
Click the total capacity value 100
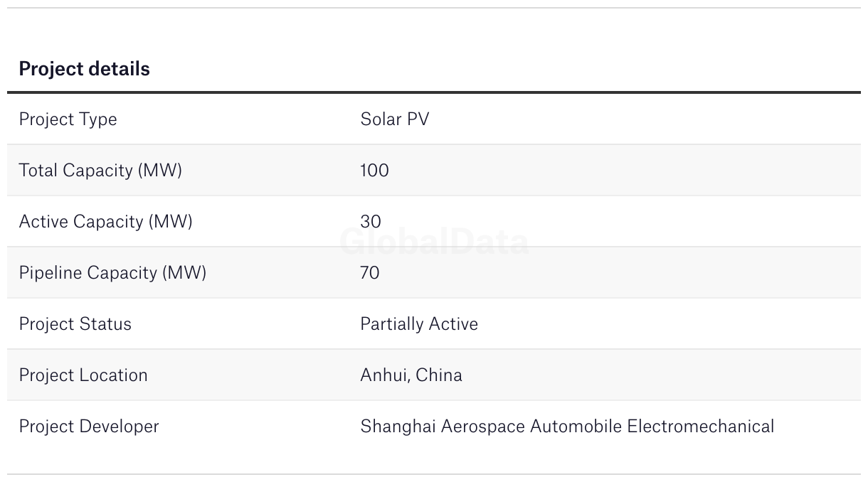point(374,171)
